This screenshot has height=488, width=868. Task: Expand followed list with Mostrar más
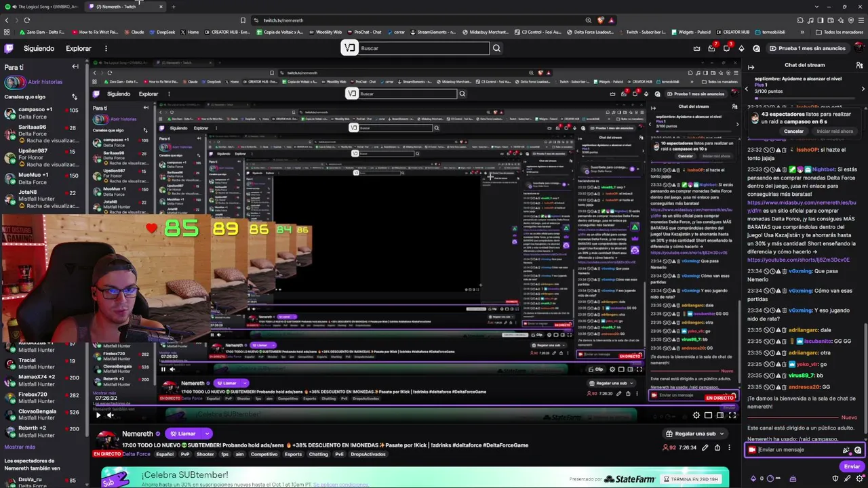click(20, 447)
